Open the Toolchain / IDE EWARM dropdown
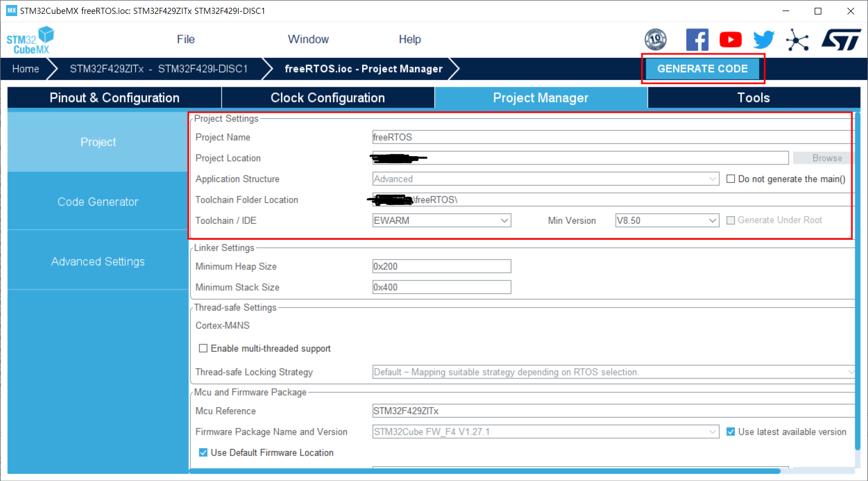This screenshot has width=868, height=481. [441, 221]
